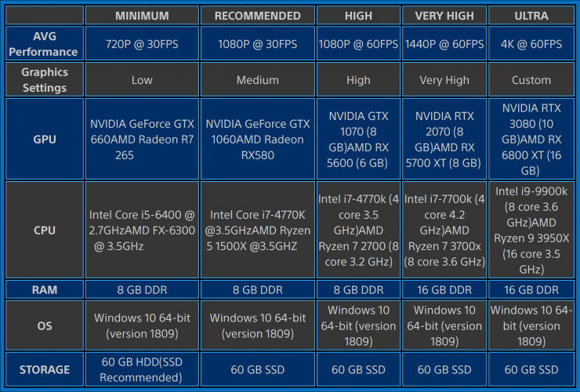The width and height of the screenshot is (580, 392).
Task: Click the 1440P @ 60FPS cell
Action: [x=444, y=44]
